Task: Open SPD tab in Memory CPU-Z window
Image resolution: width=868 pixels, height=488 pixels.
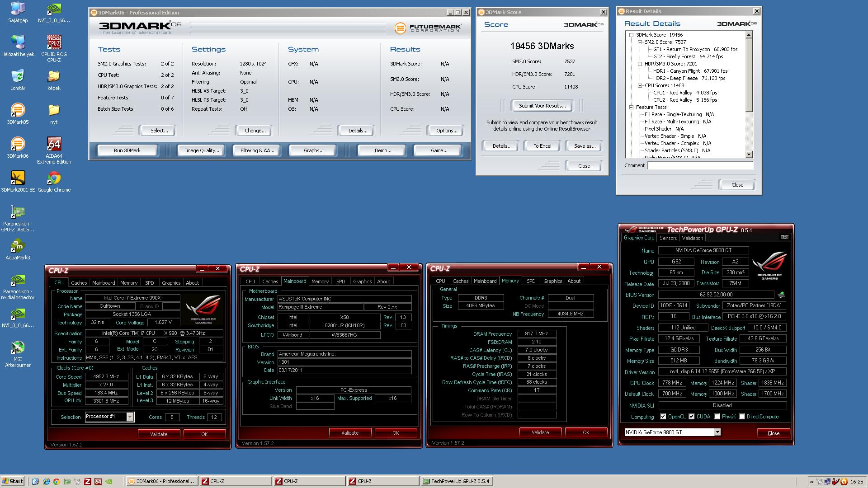Action: pyautogui.click(x=531, y=281)
